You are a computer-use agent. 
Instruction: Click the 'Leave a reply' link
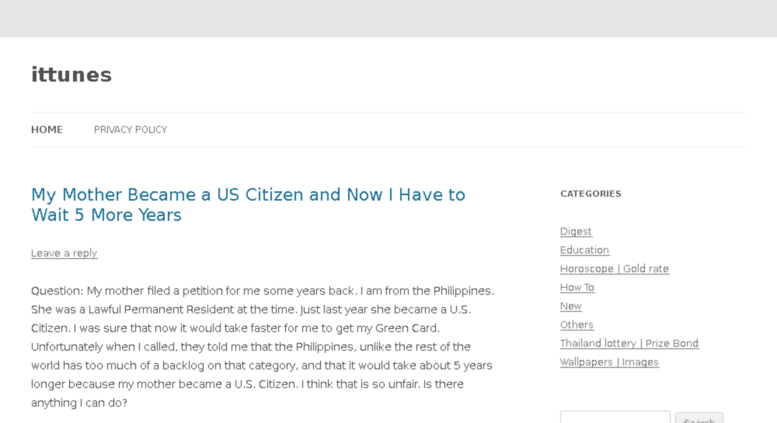click(x=64, y=253)
